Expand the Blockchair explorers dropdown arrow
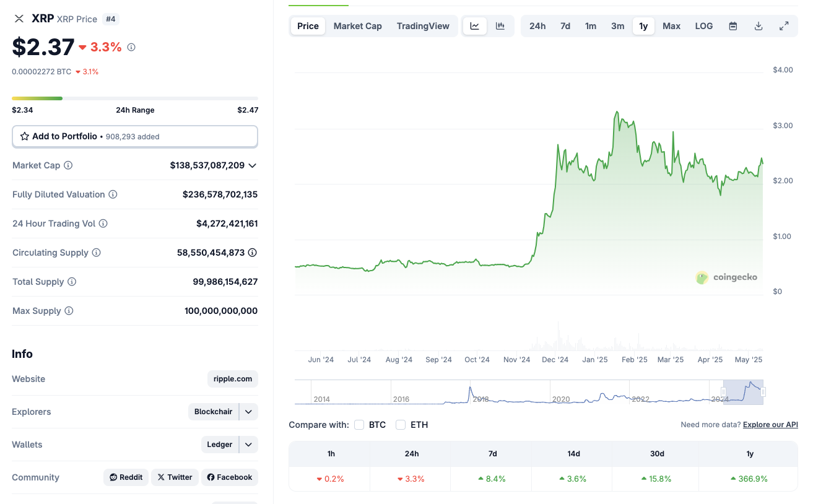The height and width of the screenshot is (504, 826). click(x=248, y=412)
